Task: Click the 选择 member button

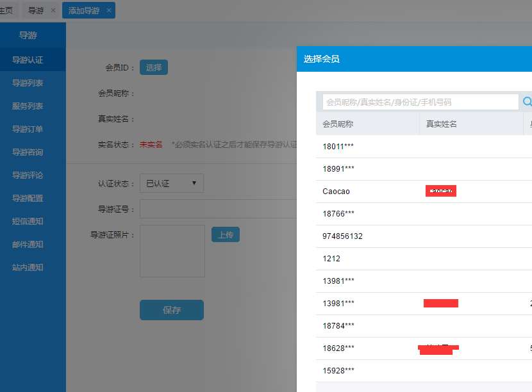Action: pos(154,67)
